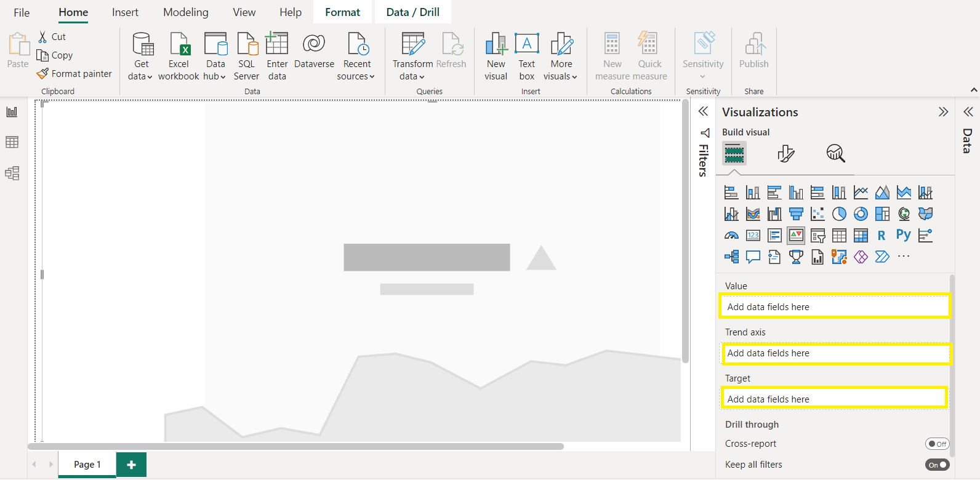Open the table-grid Data view in left sidebar
The width and height of the screenshot is (980, 480).
tap(12, 142)
